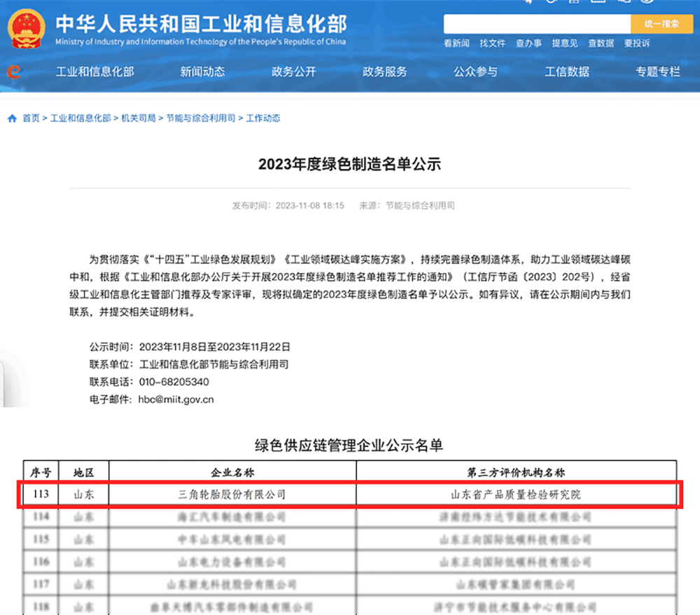Select the 工信数据 menu item
Image resolution: width=700 pixels, height=615 pixels.
566,72
